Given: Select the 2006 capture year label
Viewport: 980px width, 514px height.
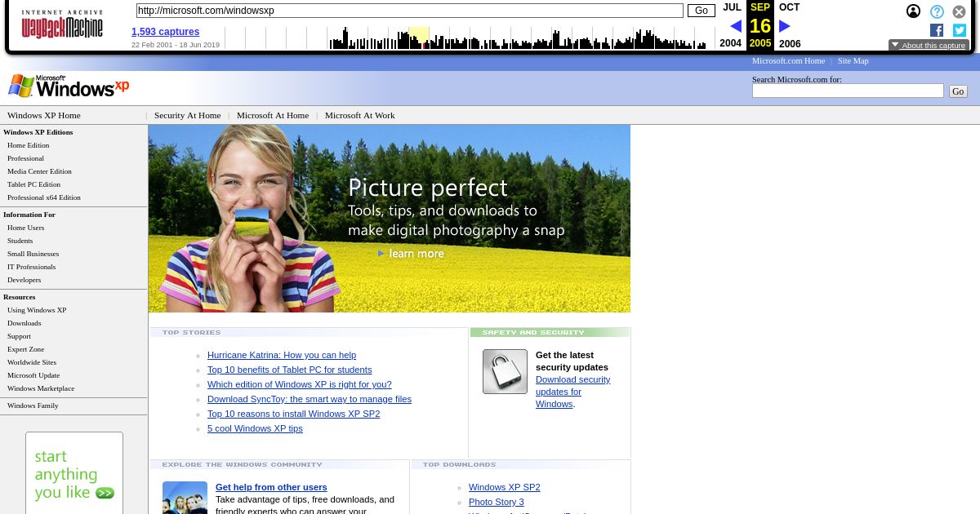Looking at the screenshot, I should tap(790, 44).
